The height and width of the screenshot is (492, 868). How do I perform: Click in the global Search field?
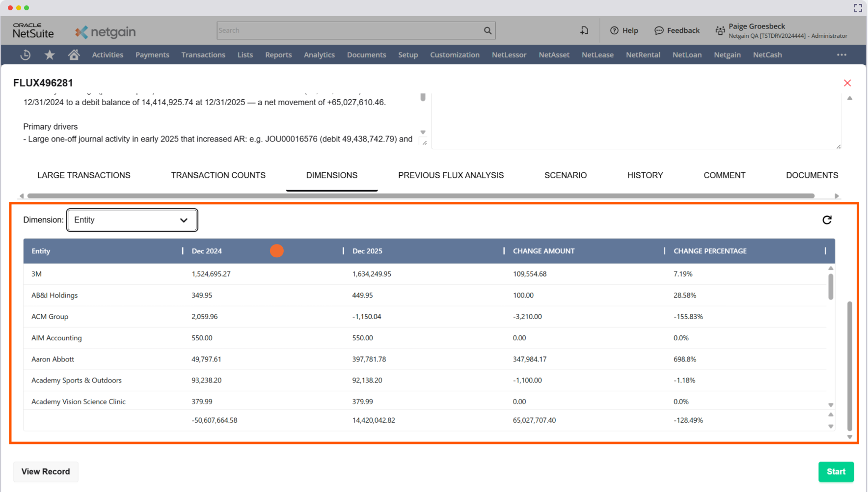(350, 30)
